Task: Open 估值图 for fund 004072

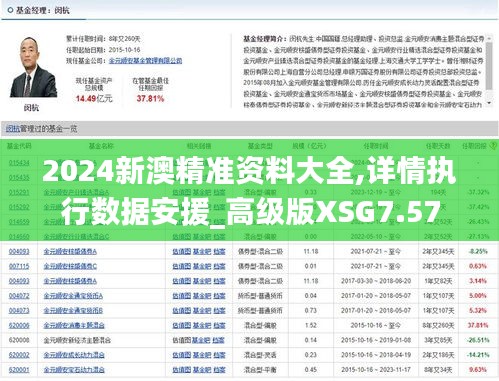Action: tap(181, 296)
